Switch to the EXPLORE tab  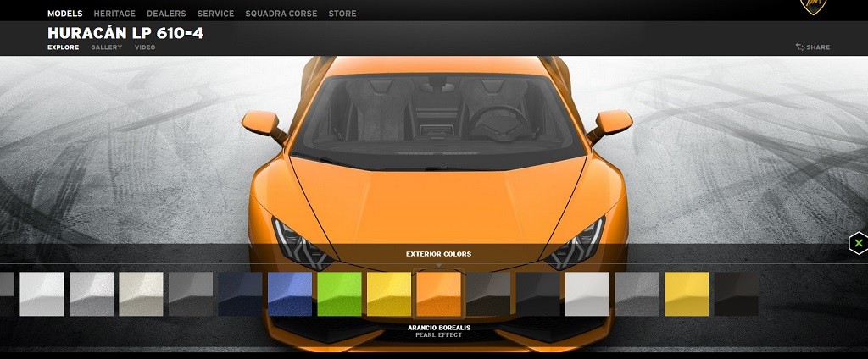pyautogui.click(x=63, y=47)
